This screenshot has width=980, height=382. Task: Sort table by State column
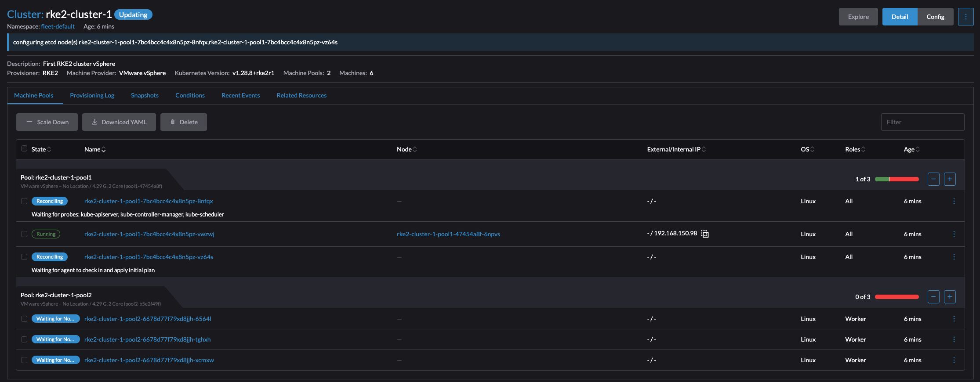pyautogui.click(x=41, y=149)
